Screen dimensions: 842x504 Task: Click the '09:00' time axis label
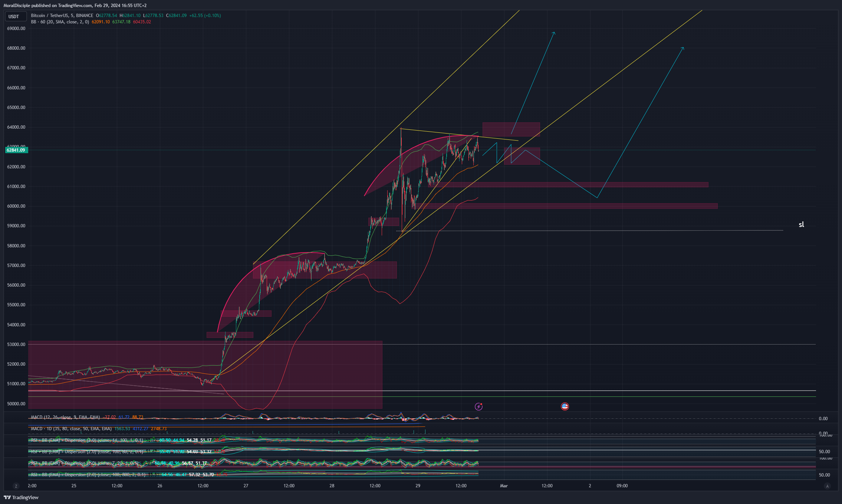tap(622, 486)
